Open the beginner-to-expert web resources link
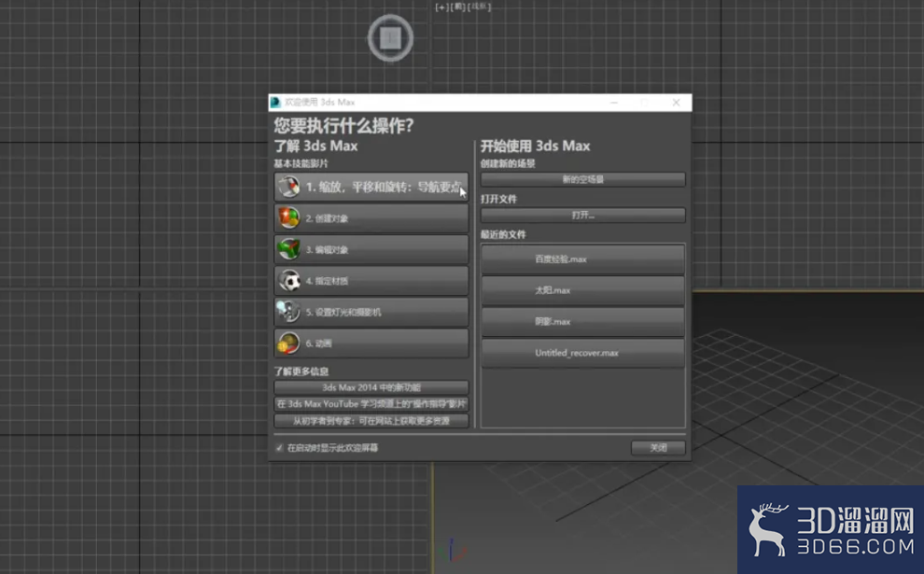Screen dimensions: 924x574 [371, 421]
